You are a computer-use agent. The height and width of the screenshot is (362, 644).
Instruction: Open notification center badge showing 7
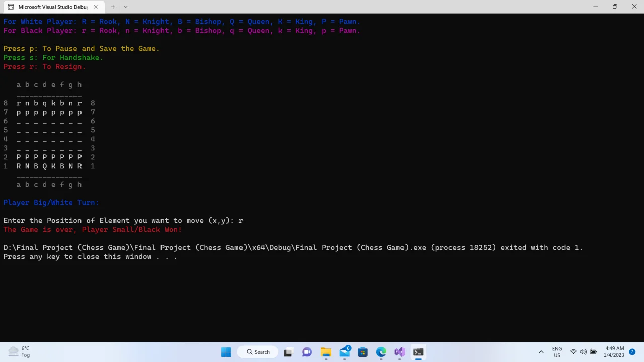coord(632,352)
